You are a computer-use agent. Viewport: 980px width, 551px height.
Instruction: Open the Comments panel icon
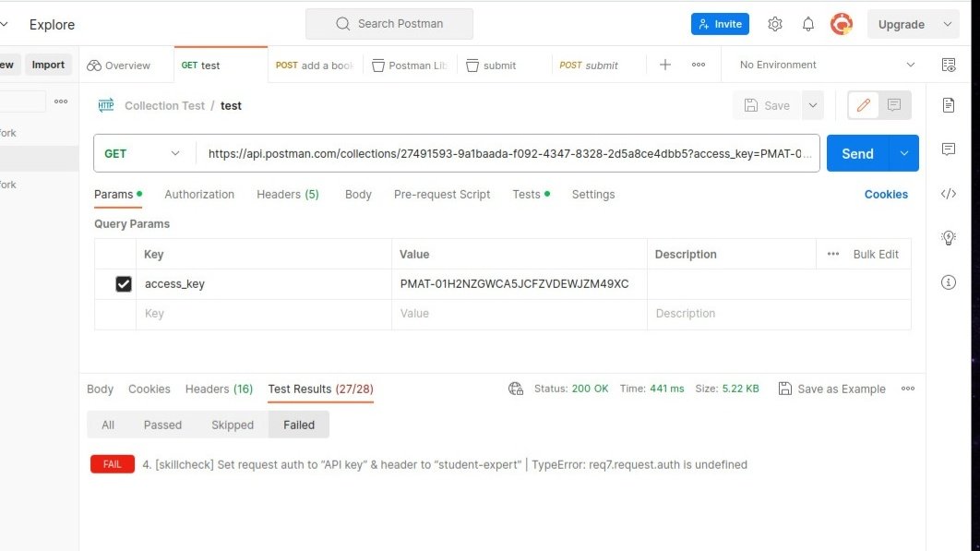948,149
